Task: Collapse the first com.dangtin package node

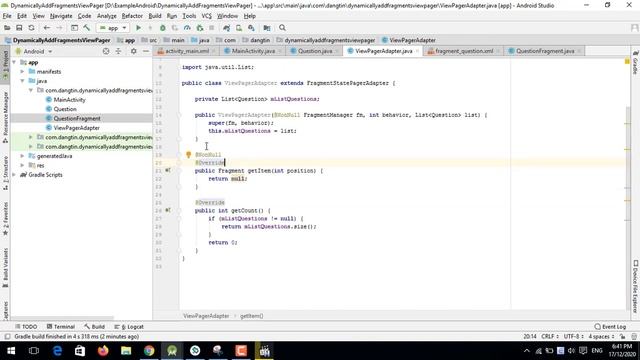Action: [31, 90]
